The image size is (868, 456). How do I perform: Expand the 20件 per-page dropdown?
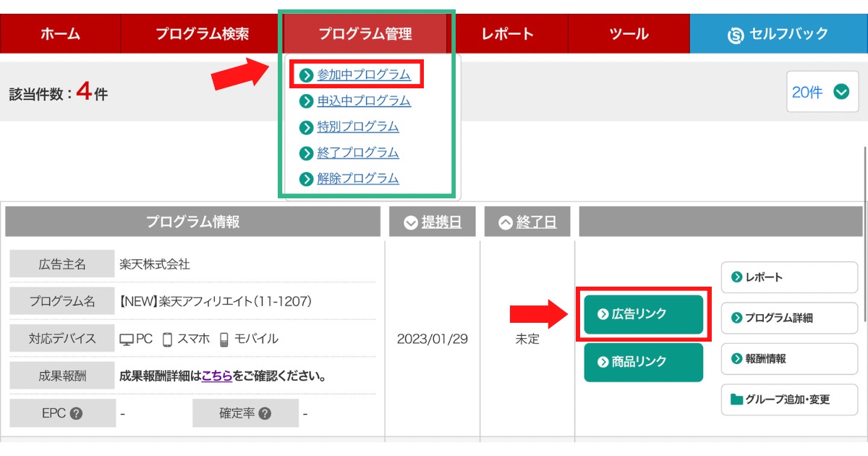tap(822, 92)
